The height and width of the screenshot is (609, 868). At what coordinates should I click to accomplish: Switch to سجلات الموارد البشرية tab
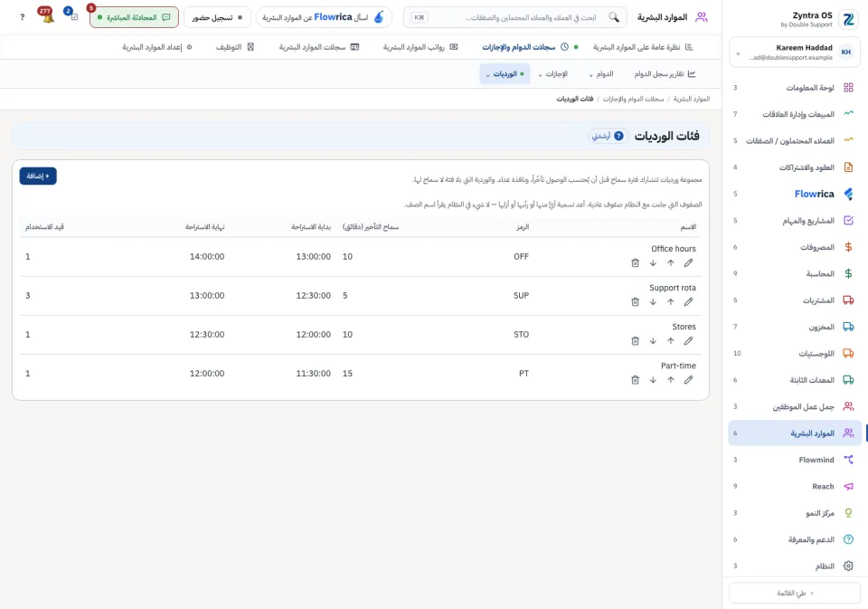(319, 47)
